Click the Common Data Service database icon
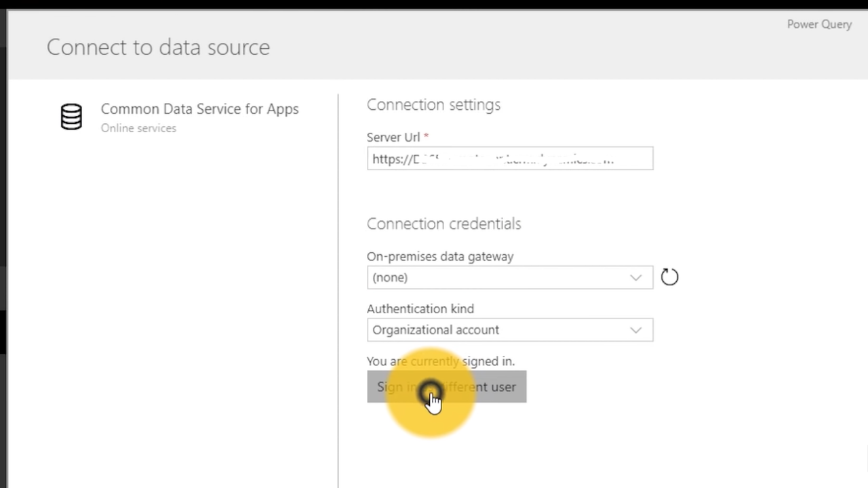The image size is (868, 488). click(71, 117)
